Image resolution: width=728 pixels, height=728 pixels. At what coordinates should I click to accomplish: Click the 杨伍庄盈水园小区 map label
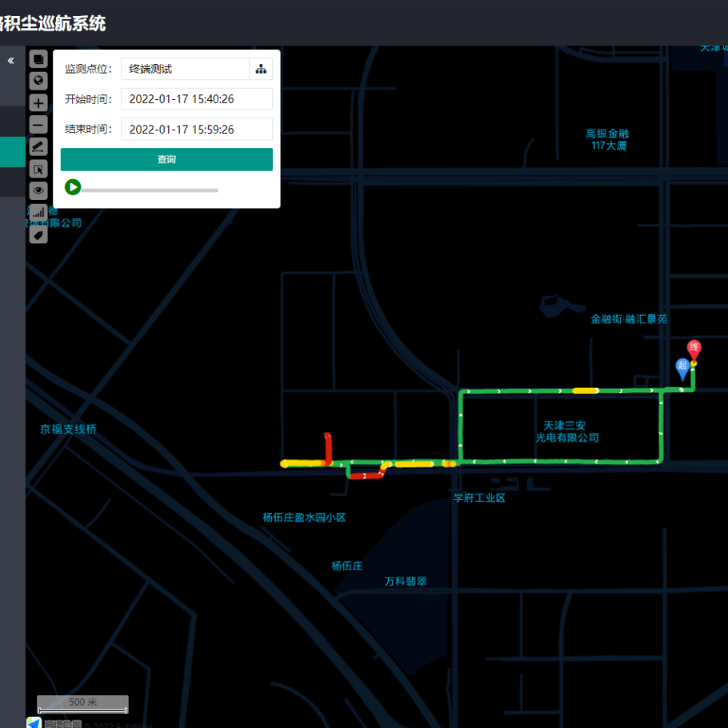[304, 518]
